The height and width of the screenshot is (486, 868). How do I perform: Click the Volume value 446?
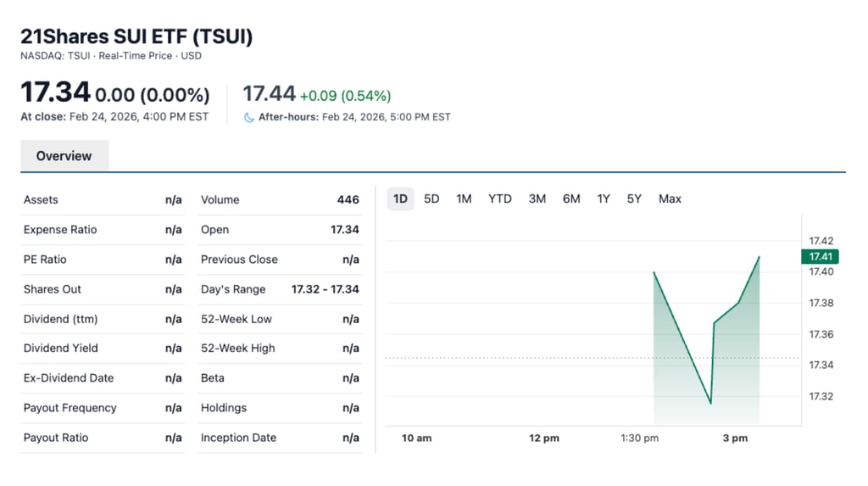[348, 200]
